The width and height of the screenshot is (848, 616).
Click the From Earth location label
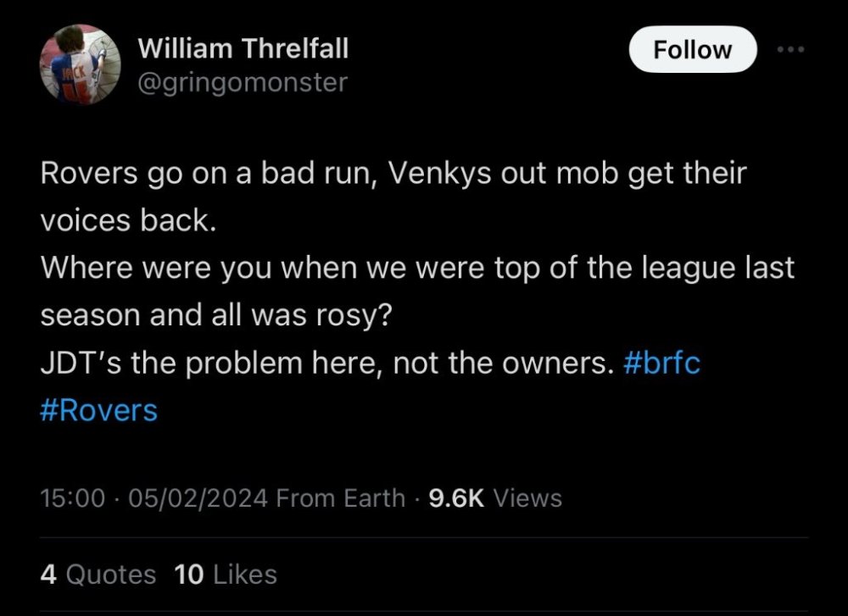(x=341, y=497)
